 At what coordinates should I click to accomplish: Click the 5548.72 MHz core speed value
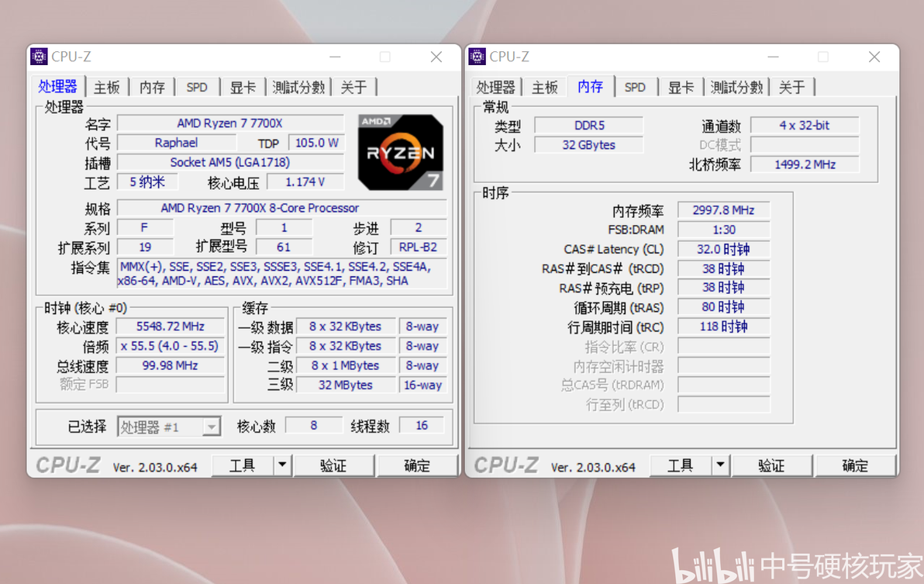coord(171,327)
